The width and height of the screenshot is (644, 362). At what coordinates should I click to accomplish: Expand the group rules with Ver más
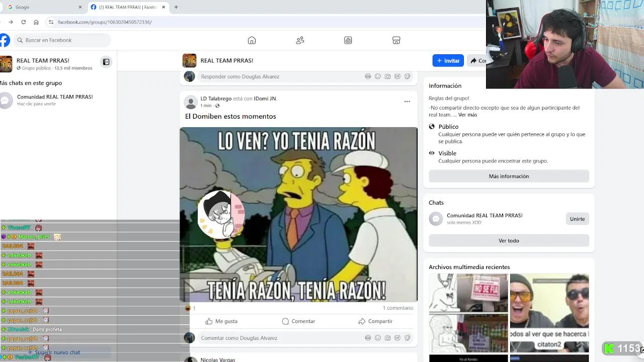(467, 115)
